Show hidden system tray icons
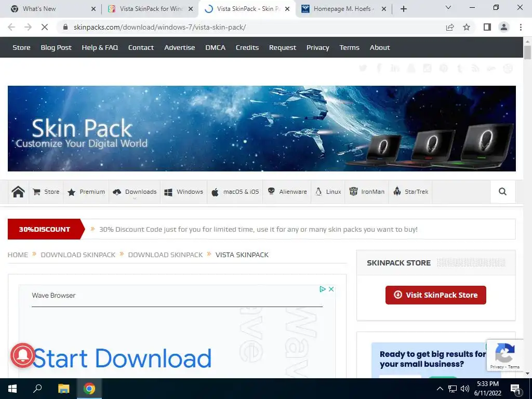Viewport: 532px width, 399px height. point(440,389)
